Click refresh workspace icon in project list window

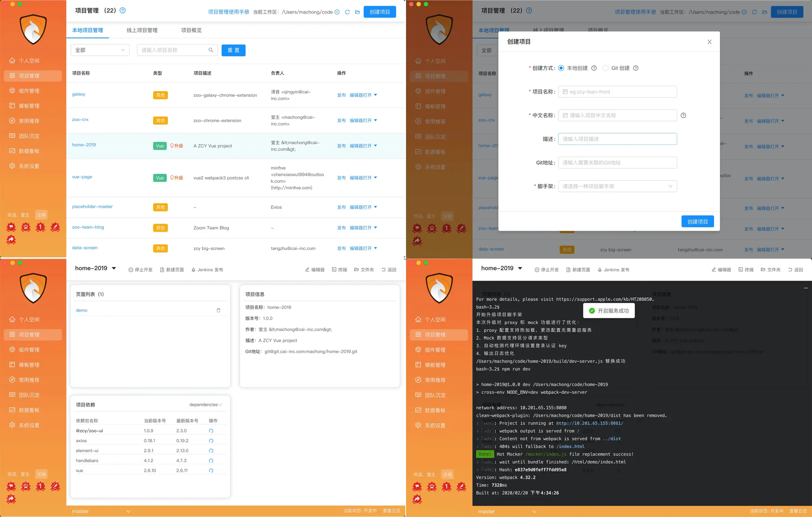(x=347, y=12)
